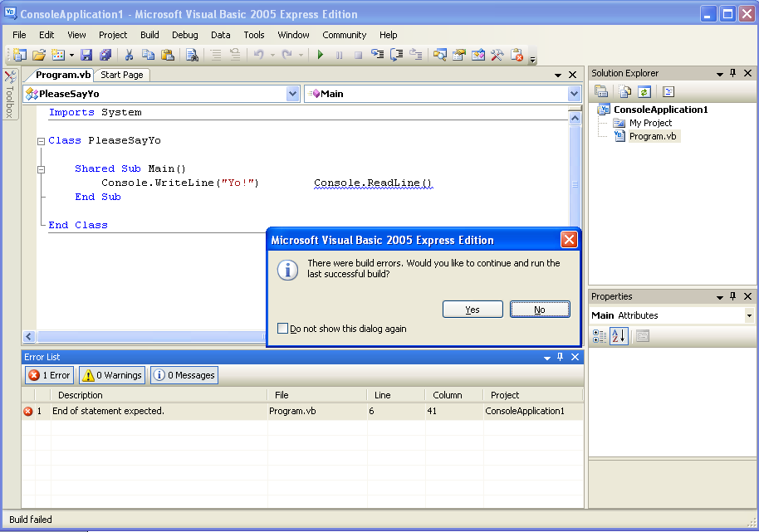Open the Main Attributes object dropdown
The height and width of the screenshot is (532, 759).
[749, 315]
